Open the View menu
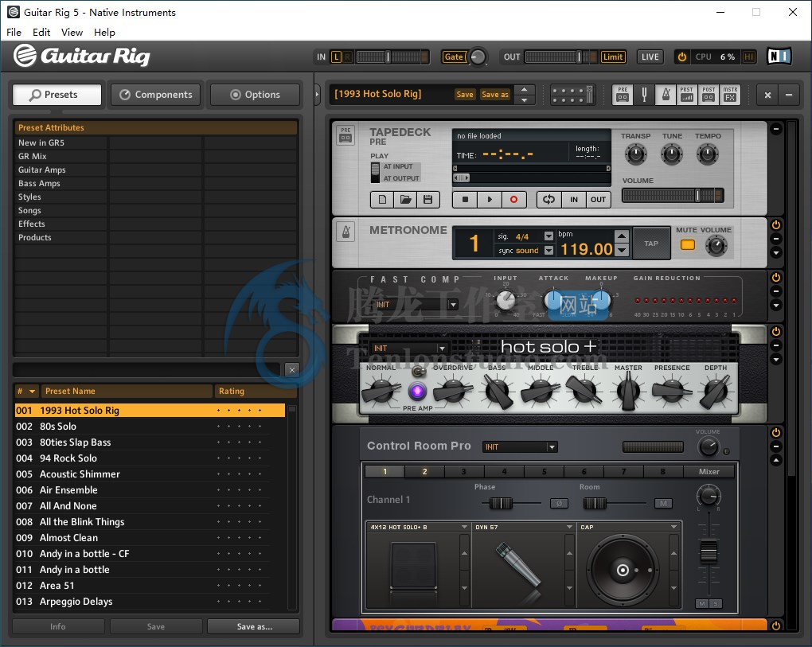 point(72,32)
